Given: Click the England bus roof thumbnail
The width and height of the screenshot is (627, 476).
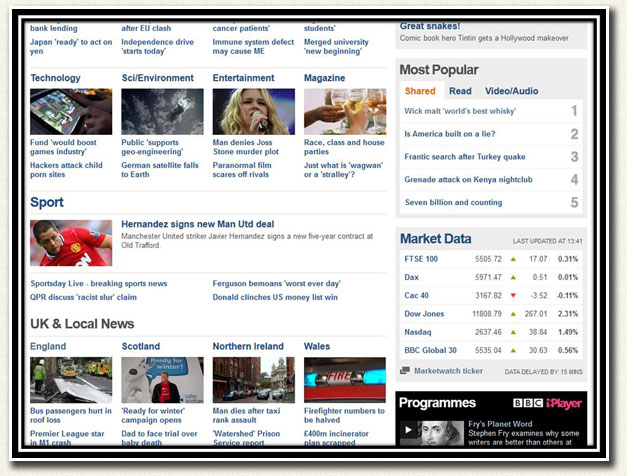Looking at the screenshot, I should (x=71, y=380).
